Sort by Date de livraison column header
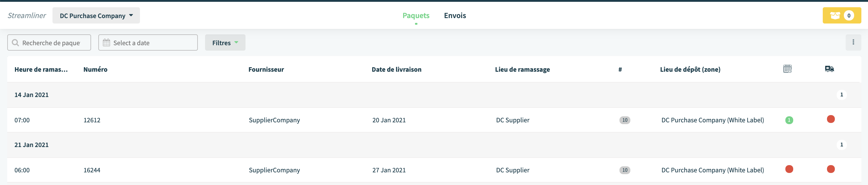The height and width of the screenshot is (185, 868). (396, 69)
